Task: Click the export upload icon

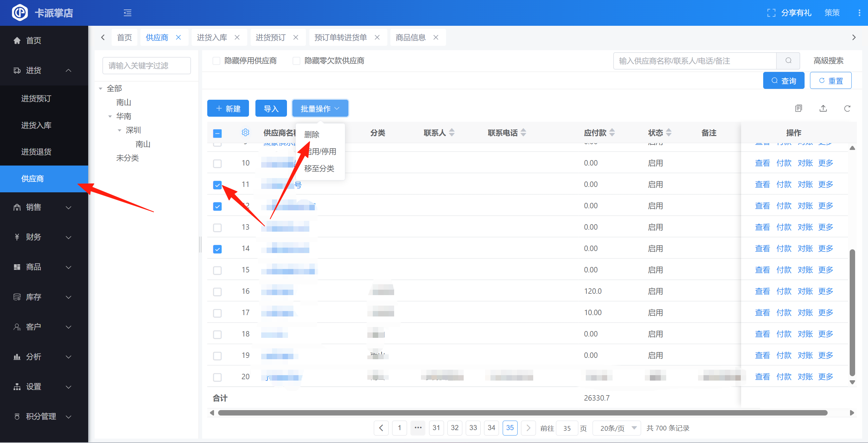Action: (x=823, y=109)
